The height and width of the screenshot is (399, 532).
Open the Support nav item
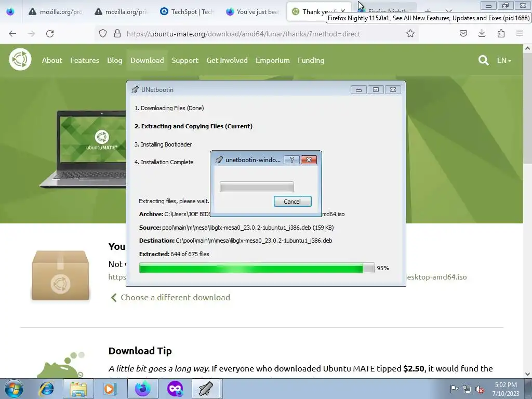pos(185,60)
